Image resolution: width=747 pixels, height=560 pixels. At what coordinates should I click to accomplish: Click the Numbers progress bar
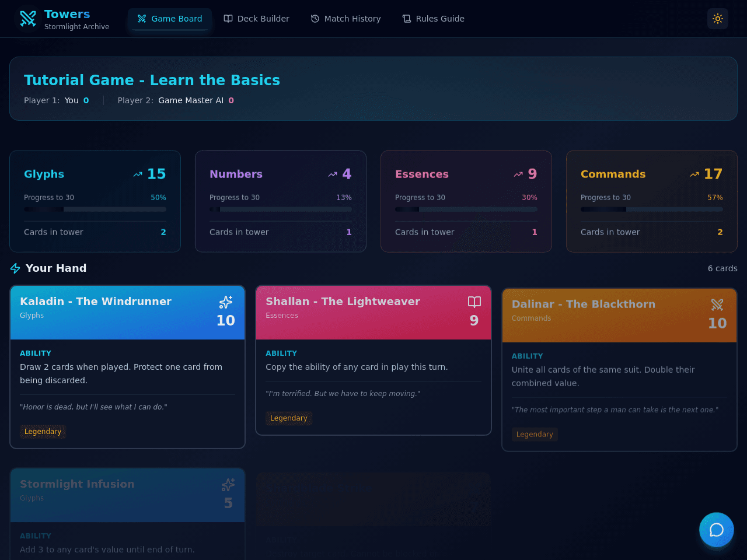point(281,209)
